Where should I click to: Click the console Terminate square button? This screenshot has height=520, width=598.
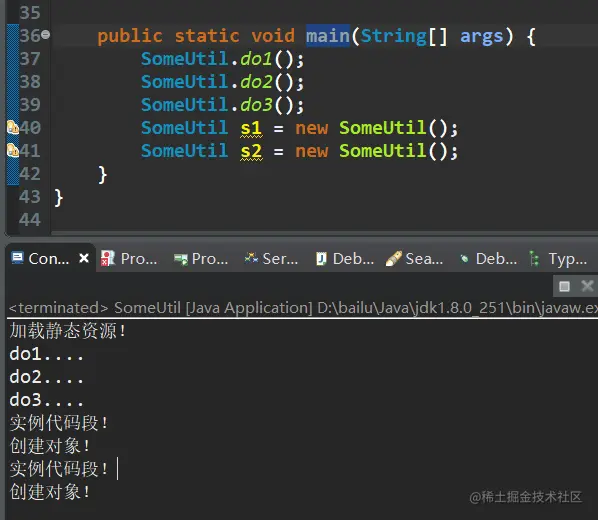pyautogui.click(x=564, y=286)
